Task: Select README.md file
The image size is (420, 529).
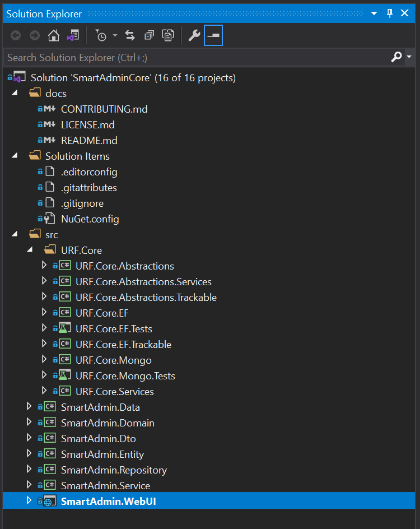Action: click(x=89, y=141)
